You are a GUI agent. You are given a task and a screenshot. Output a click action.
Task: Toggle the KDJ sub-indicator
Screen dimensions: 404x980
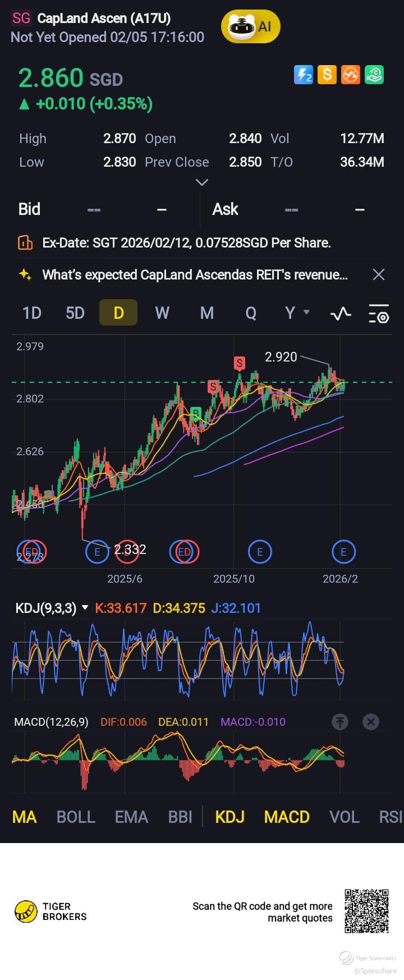(x=230, y=817)
